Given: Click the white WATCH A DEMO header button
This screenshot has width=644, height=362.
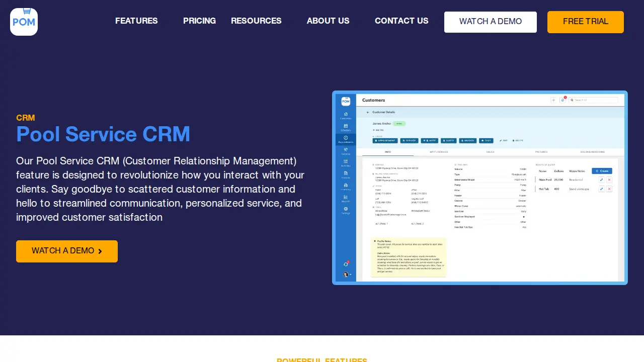Looking at the screenshot, I should tap(491, 22).
